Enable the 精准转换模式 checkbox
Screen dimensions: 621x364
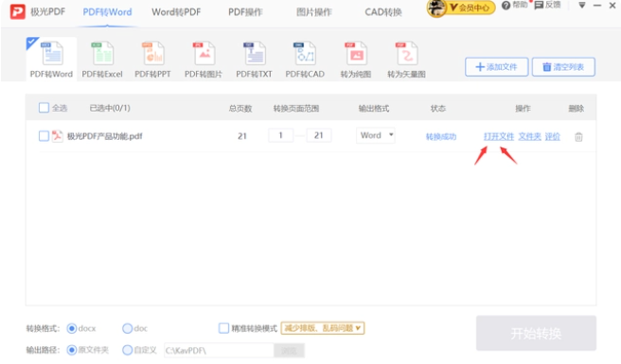pos(223,328)
